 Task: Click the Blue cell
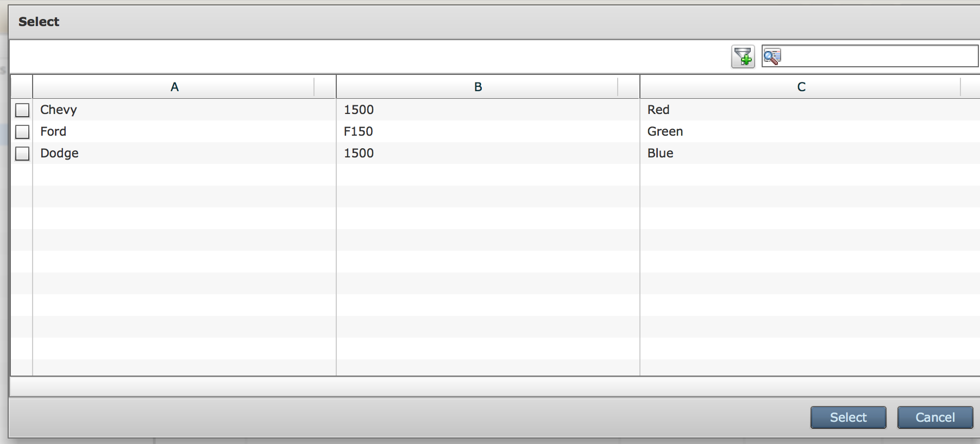click(810, 153)
